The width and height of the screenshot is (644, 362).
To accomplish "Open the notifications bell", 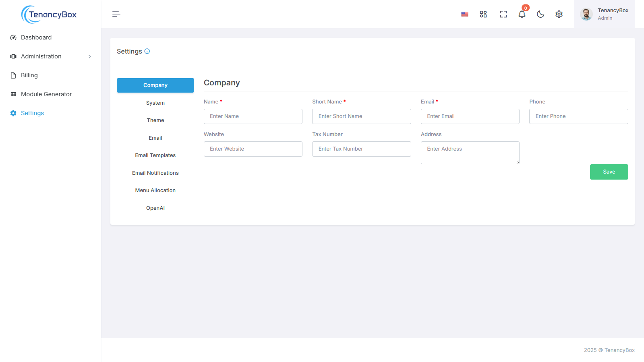I will [x=522, y=14].
